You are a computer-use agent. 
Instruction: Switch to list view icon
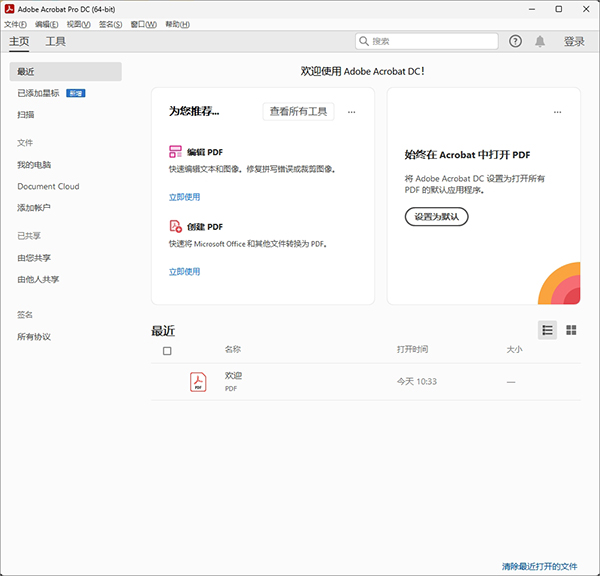pyautogui.click(x=547, y=330)
